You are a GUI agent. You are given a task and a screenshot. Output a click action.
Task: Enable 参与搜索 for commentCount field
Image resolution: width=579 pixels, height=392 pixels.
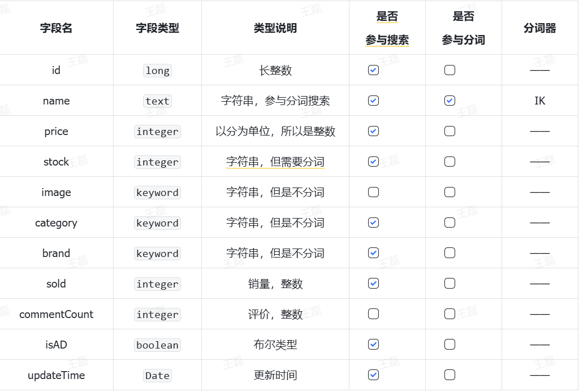373,314
